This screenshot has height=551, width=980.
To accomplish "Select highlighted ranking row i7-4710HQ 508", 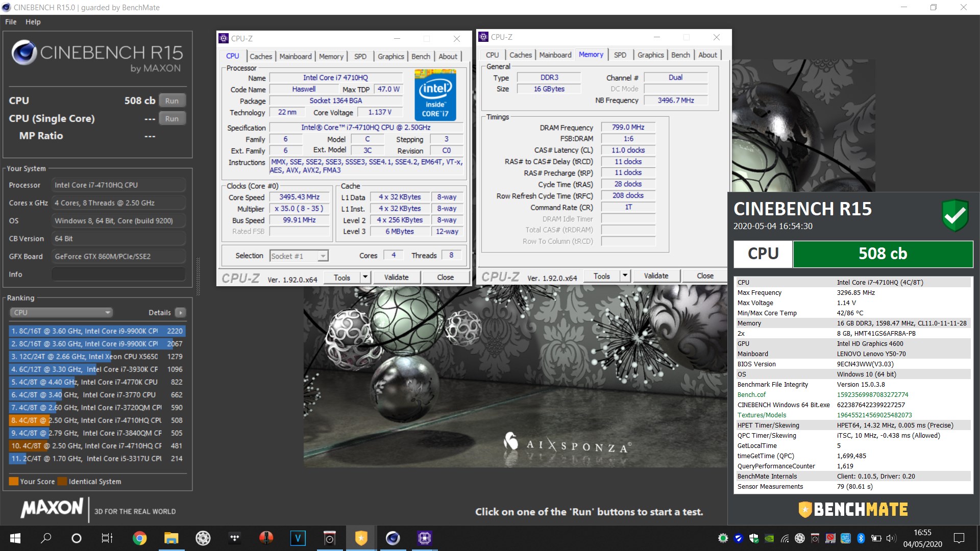I will tap(97, 420).
